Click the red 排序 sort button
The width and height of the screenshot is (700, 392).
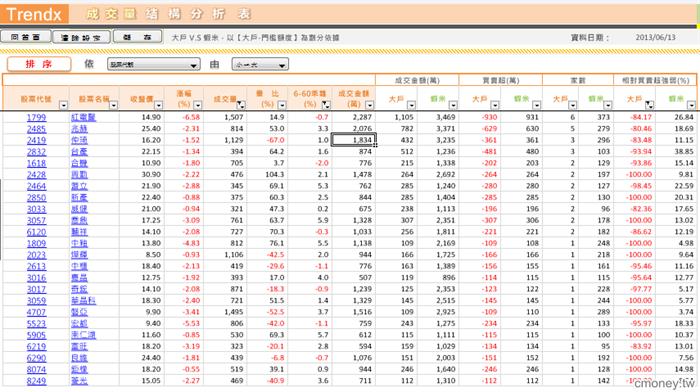pyautogui.click(x=39, y=64)
